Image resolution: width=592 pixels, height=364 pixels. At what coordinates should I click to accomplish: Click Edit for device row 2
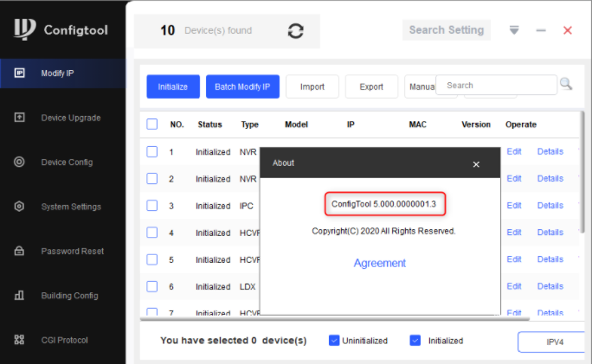(x=514, y=178)
